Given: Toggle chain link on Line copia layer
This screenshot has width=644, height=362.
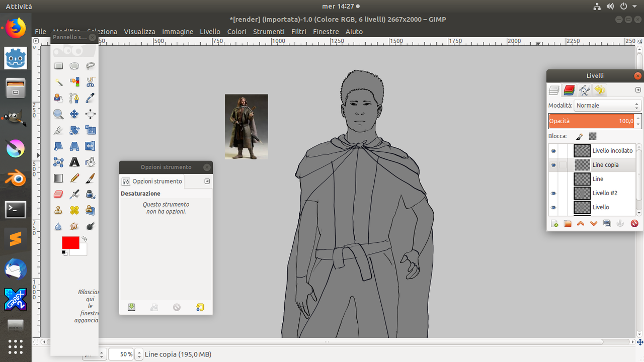Looking at the screenshot, I should pos(563,165).
